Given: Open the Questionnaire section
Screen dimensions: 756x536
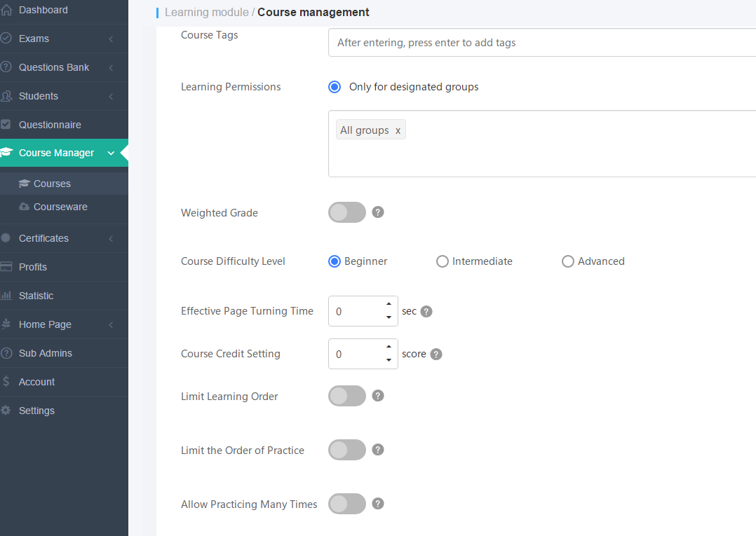Looking at the screenshot, I should click(x=64, y=125).
